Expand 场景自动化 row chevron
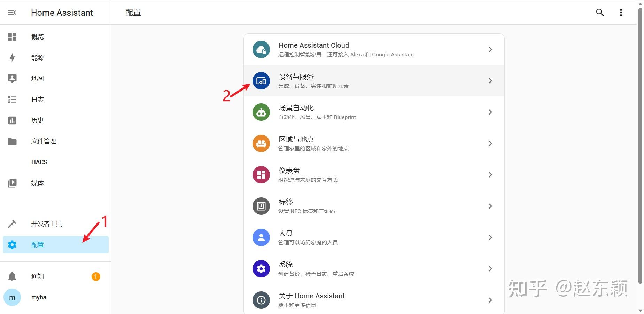Screen dimensions: 644x314 tap(490, 112)
